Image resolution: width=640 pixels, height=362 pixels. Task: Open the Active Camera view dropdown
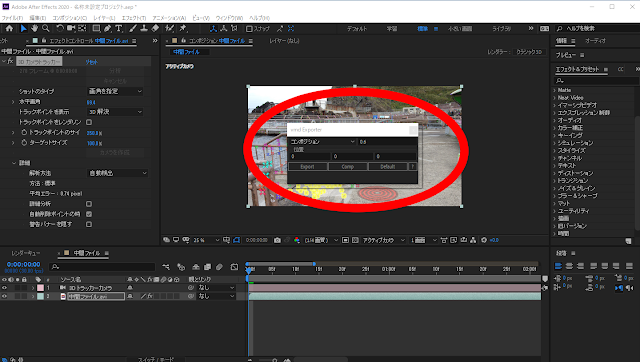click(383, 240)
